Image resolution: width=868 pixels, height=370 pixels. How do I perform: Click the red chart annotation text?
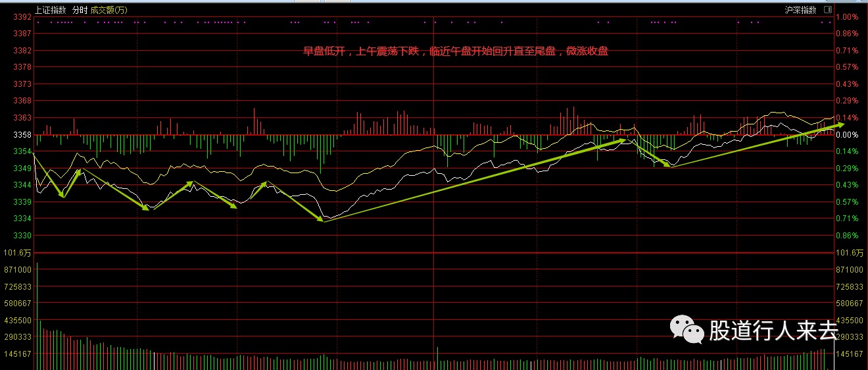pyautogui.click(x=456, y=51)
